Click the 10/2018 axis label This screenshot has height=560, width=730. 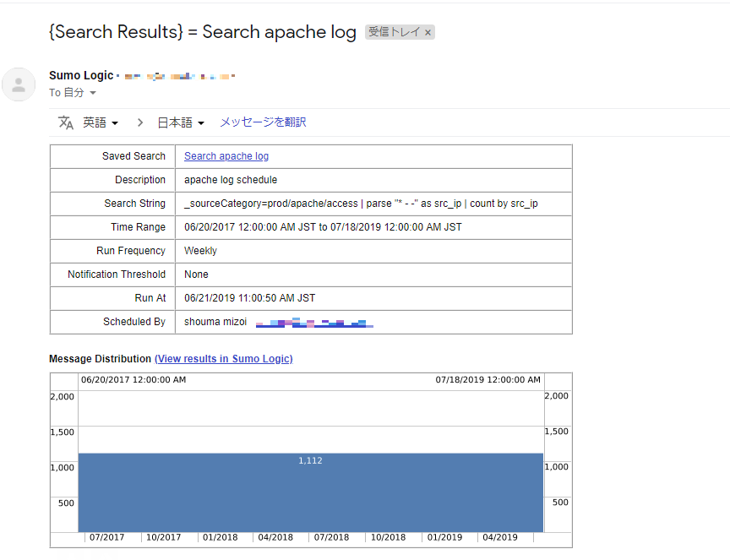(x=388, y=537)
